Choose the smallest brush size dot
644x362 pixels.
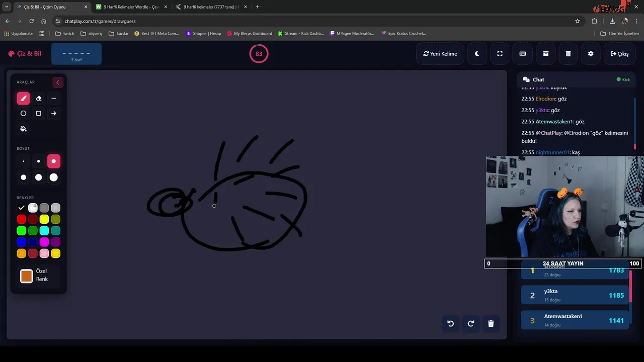[23, 161]
